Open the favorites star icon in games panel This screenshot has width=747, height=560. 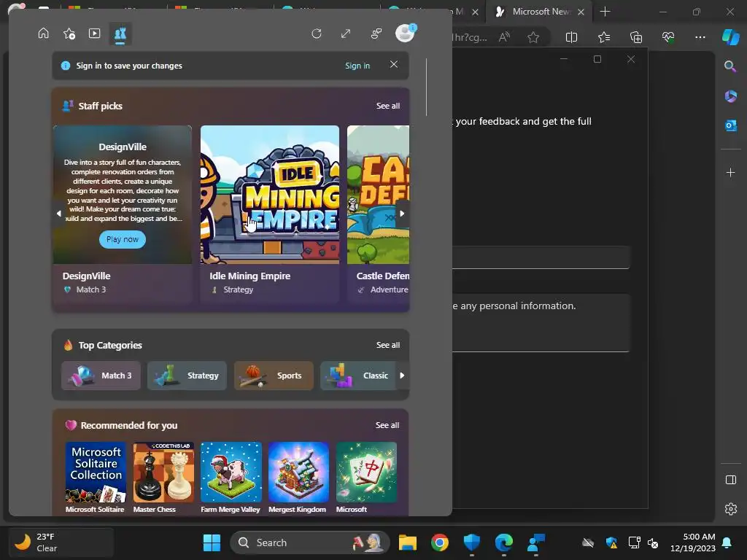point(69,34)
